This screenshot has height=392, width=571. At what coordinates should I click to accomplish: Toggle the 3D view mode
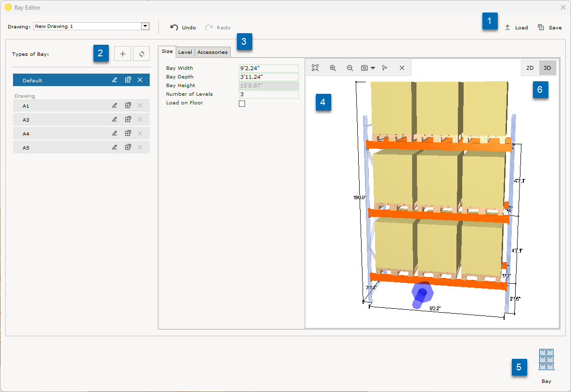(x=547, y=68)
